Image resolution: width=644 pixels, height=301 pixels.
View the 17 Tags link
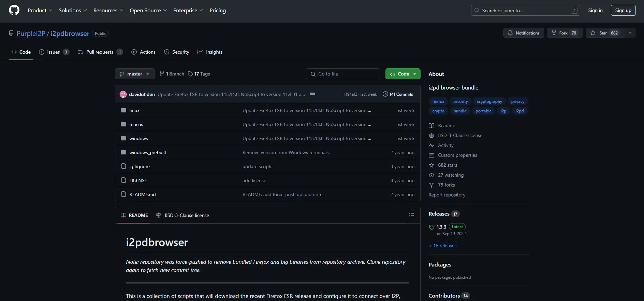[x=199, y=74]
